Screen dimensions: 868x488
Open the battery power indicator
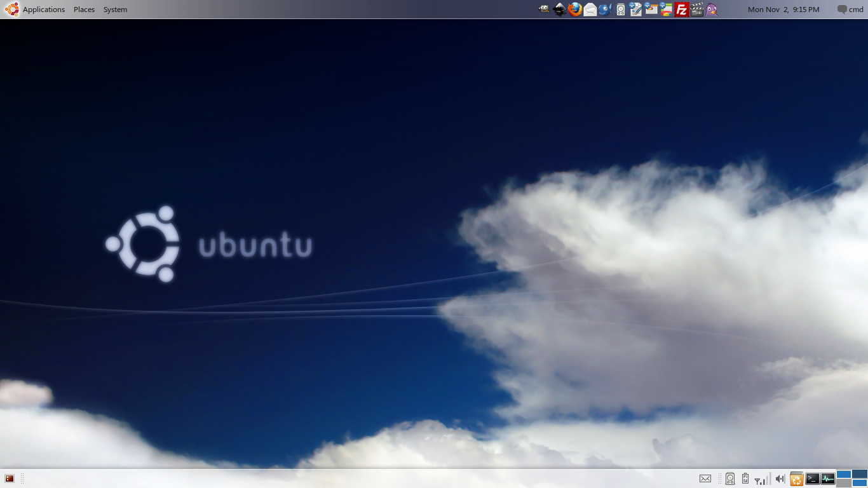(745, 478)
